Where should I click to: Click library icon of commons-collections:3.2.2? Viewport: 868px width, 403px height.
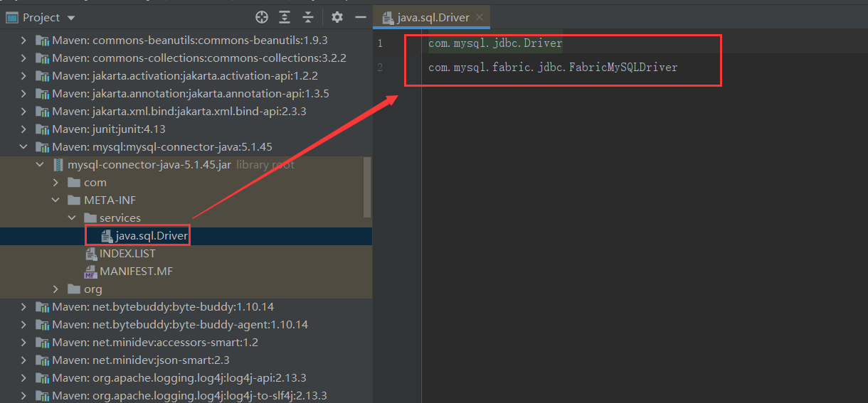pos(42,58)
